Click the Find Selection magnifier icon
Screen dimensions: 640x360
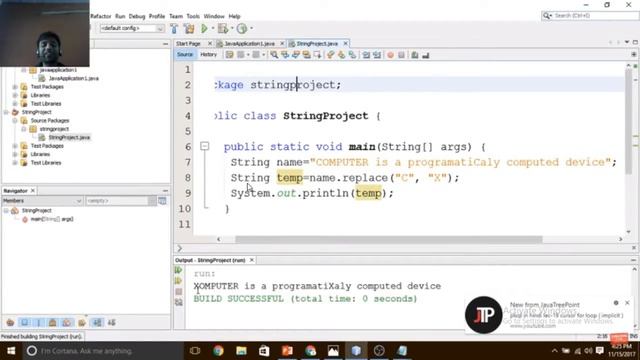click(x=274, y=55)
